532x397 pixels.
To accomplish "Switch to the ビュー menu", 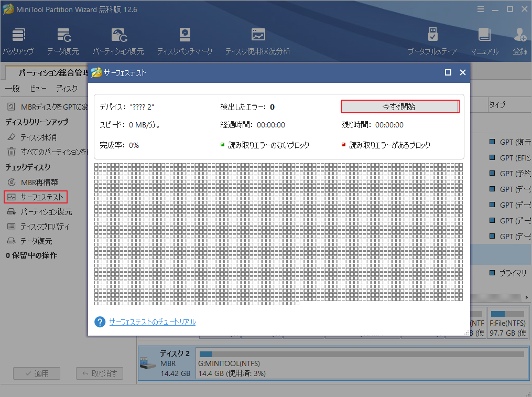I will click(x=37, y=88).
